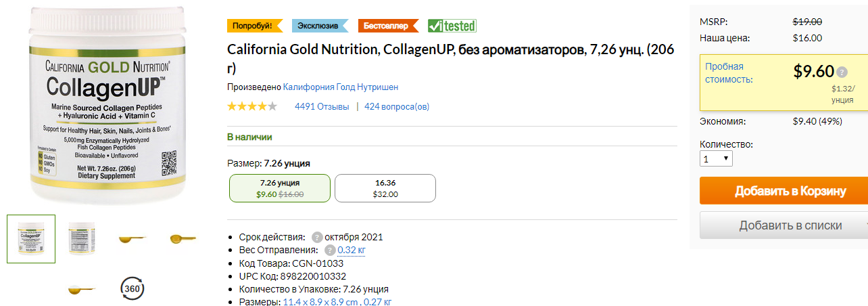868x306 pixels.
Task: Click the iTested verification badge
Action: 452,26
